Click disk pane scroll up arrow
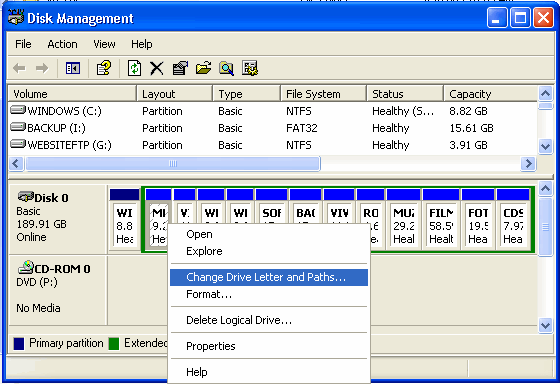Viewport: 560px width, 384px height. 545,189
